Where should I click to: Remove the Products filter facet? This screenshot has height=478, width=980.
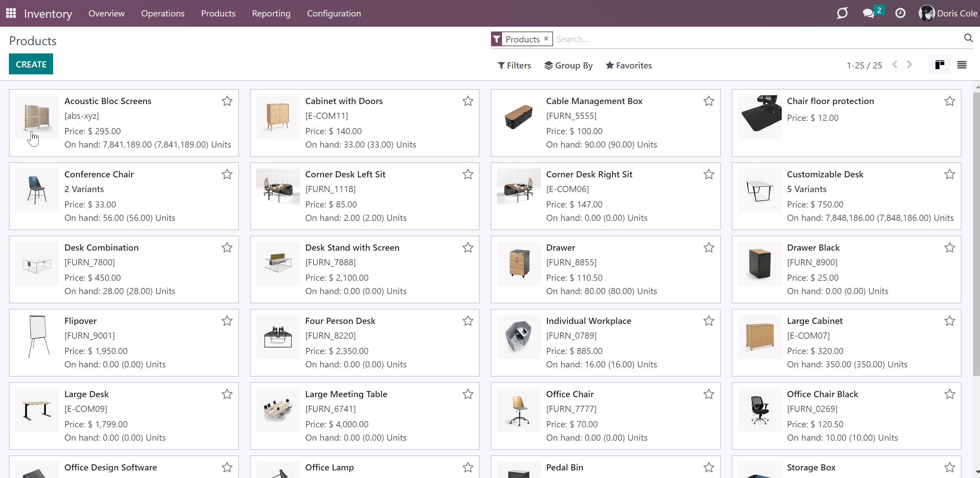pos(546,38)
